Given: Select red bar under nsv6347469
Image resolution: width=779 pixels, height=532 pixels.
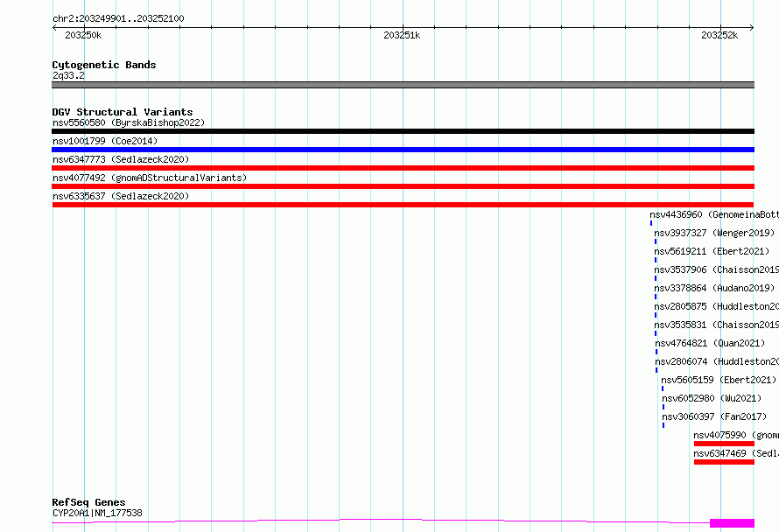Looking at the screenshot, I should point(724,462).
